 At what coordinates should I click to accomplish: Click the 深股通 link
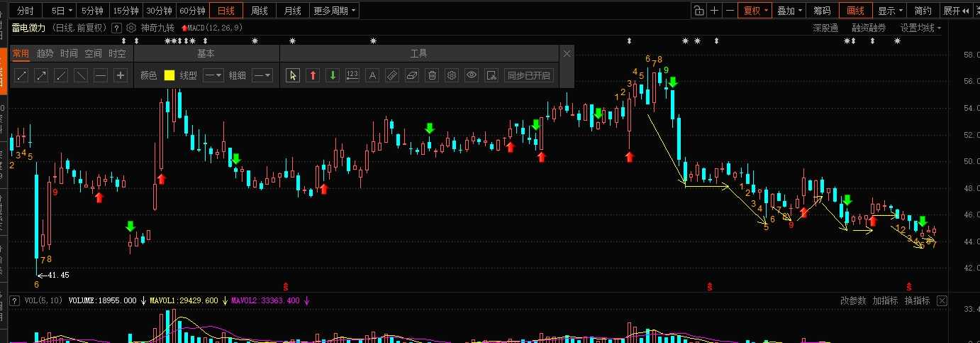[x=825, y=28]
